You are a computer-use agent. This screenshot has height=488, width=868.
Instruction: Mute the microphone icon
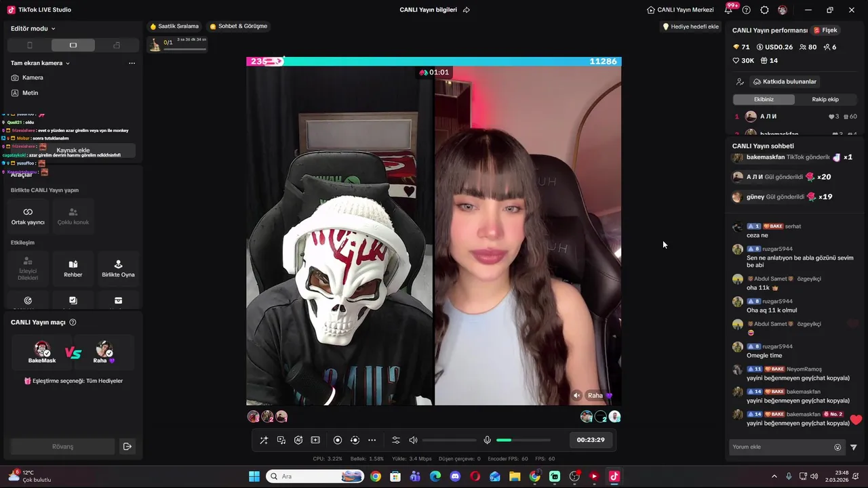click(x=487, y=440)
